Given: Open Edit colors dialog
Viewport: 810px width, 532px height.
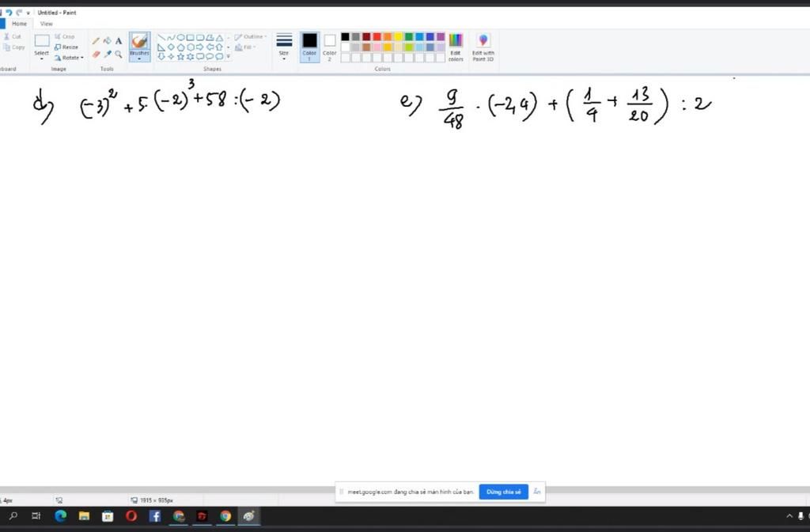Looking at the screenshot, I should 456,47.
